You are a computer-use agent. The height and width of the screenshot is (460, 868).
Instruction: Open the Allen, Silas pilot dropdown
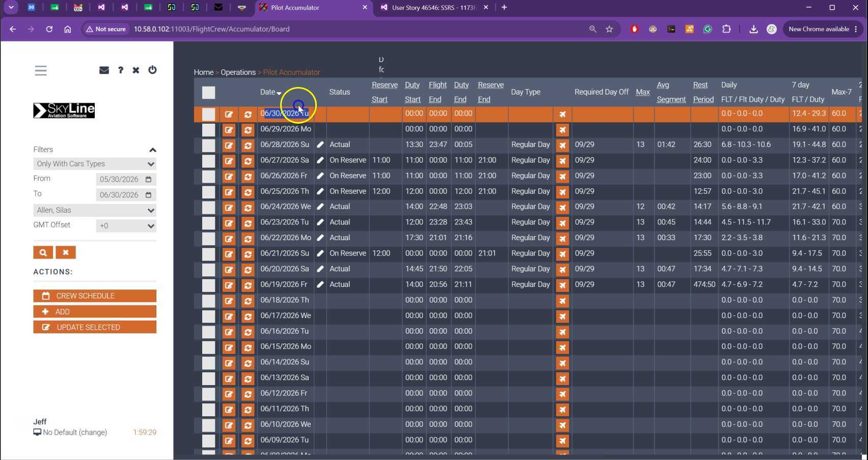click(x=95, y=210)
